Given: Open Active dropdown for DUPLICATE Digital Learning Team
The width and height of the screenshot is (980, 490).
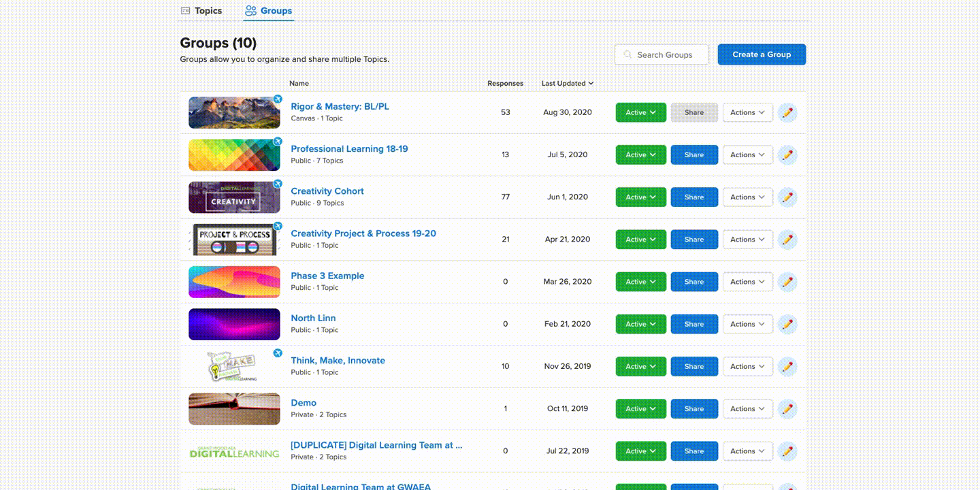Looking at the screenshot, I should point(641,451).
